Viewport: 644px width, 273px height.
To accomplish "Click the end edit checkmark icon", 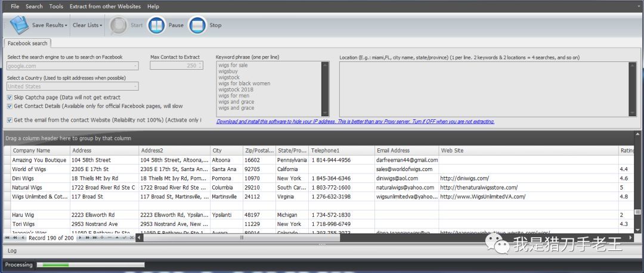I will pos(124,238).
